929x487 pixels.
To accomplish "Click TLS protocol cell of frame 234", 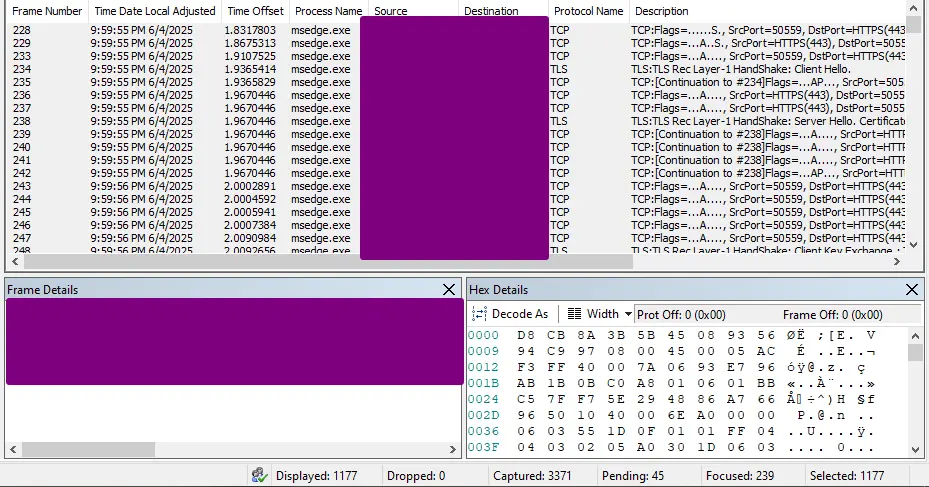I will [559, 69].
